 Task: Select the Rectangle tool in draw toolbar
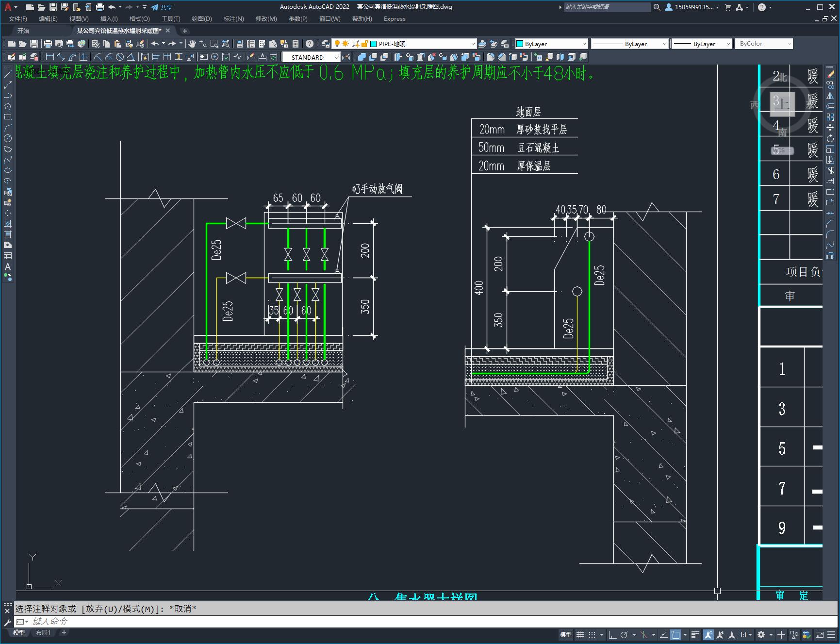8,117
